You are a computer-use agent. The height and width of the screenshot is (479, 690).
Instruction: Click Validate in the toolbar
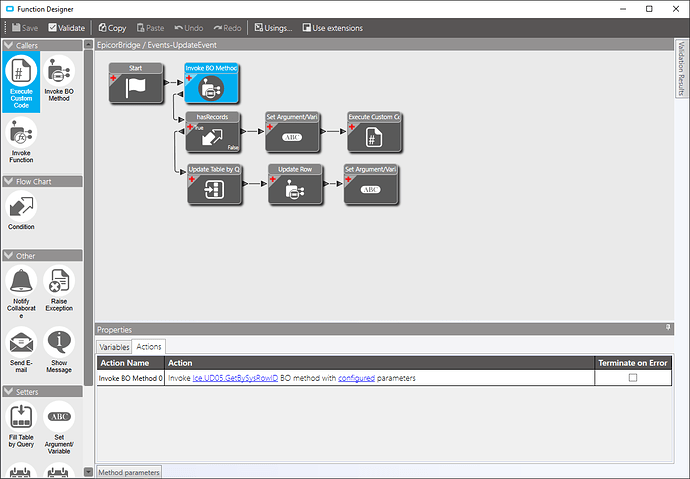(66, 28)
